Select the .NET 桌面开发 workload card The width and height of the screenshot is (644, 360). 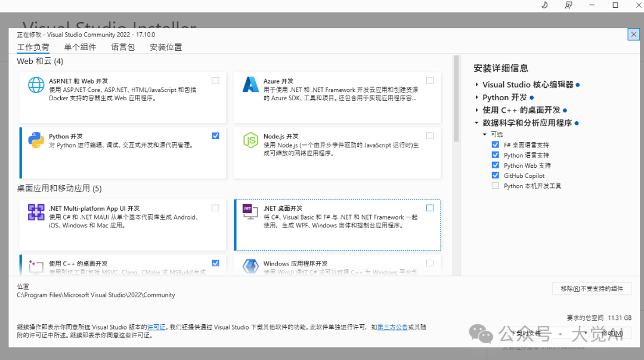[337, 225]
